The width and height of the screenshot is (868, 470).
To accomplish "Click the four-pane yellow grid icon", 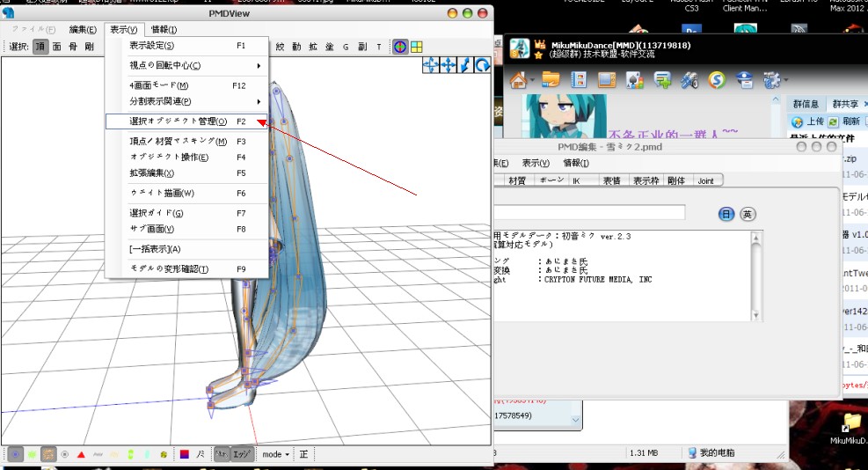I will [417, 48].
